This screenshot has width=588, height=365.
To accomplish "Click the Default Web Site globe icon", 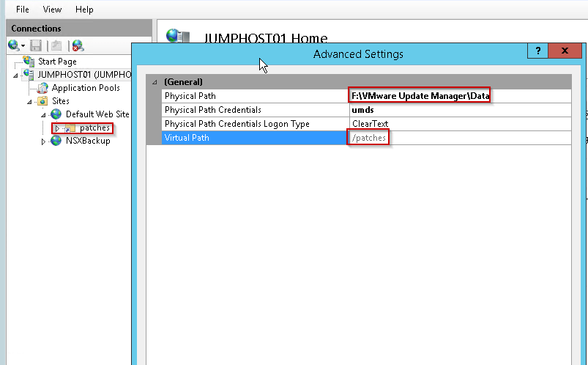I will click(x=56, y=114).
